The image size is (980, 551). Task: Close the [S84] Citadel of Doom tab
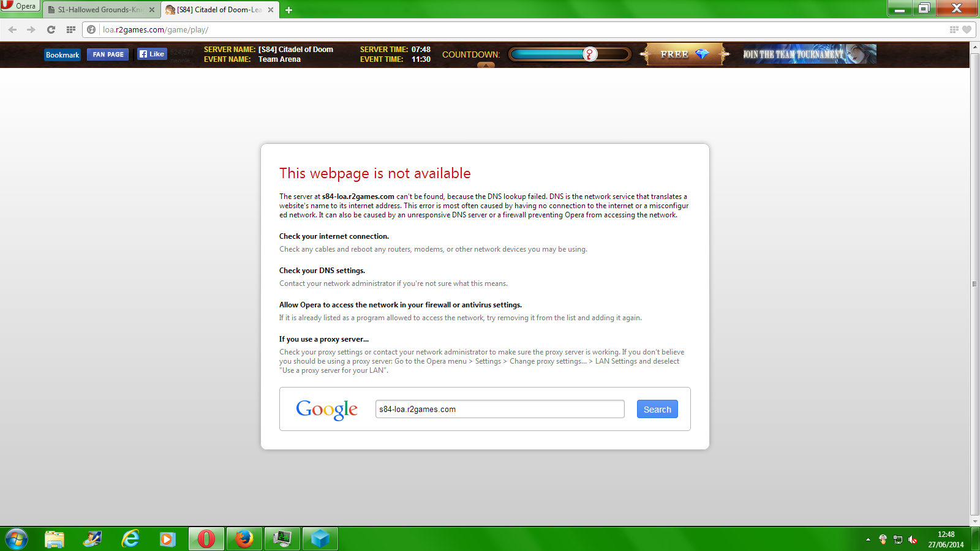click(x=271, y=10)
